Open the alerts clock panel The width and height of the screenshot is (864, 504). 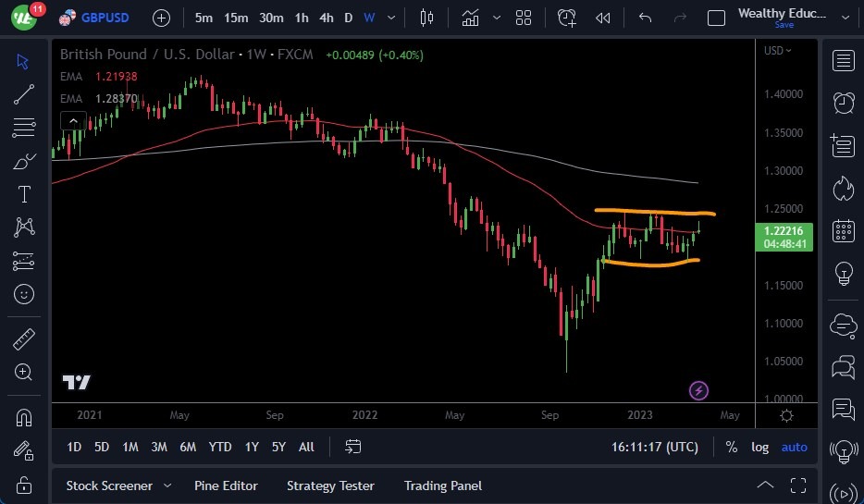843,103
